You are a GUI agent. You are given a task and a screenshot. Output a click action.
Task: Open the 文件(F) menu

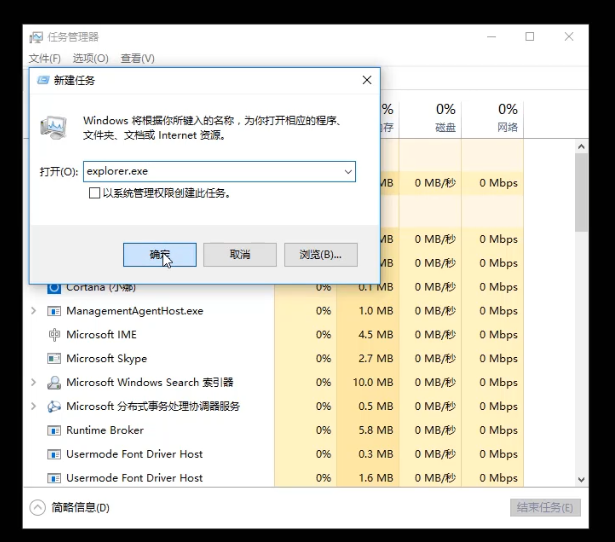pyautogui.click(x=45, y=58)
